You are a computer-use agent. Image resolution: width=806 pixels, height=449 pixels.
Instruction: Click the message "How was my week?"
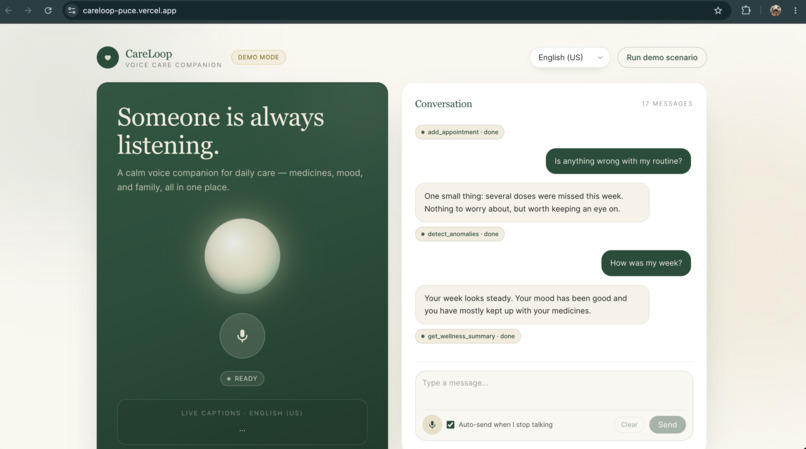646,263
